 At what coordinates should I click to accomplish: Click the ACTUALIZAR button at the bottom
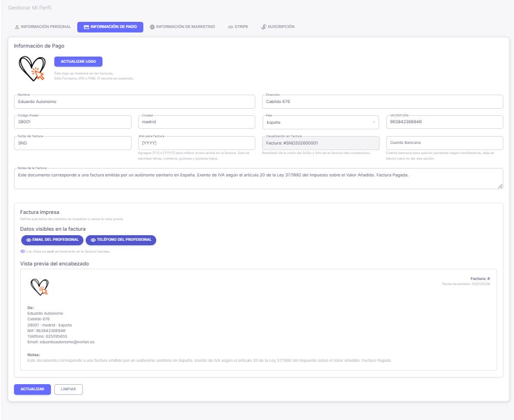point(32,389)
